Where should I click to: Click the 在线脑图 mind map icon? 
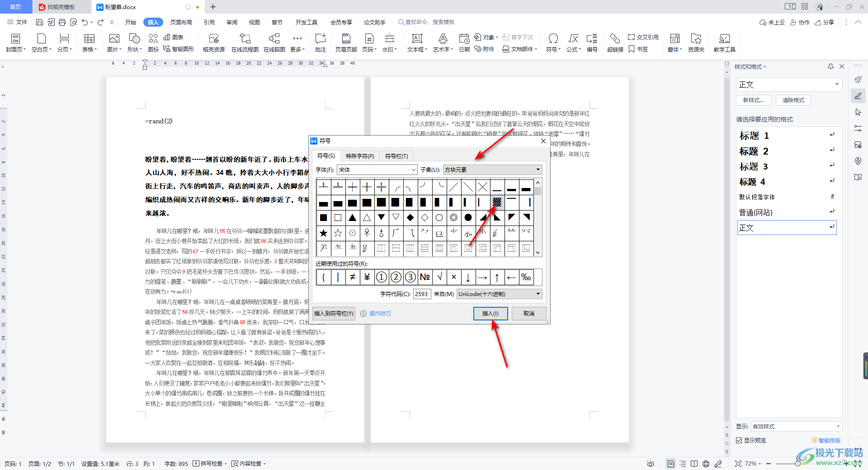(274, 43)
